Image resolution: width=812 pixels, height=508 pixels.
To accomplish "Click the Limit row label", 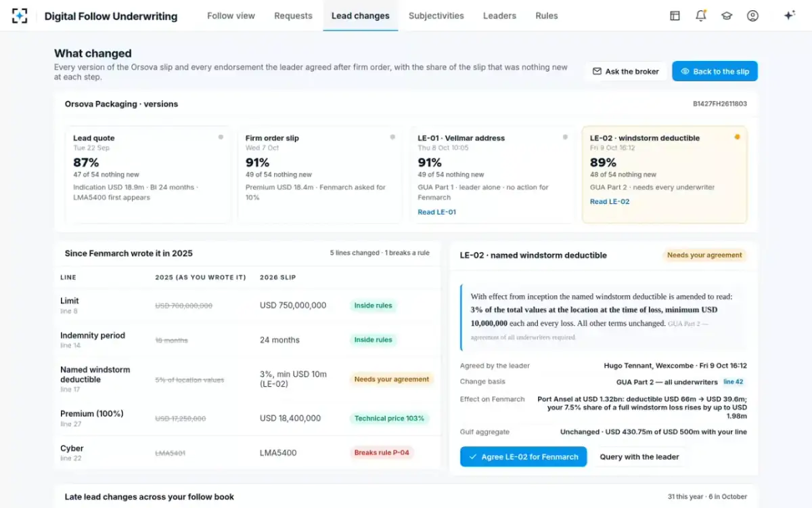I will (70, 301).
